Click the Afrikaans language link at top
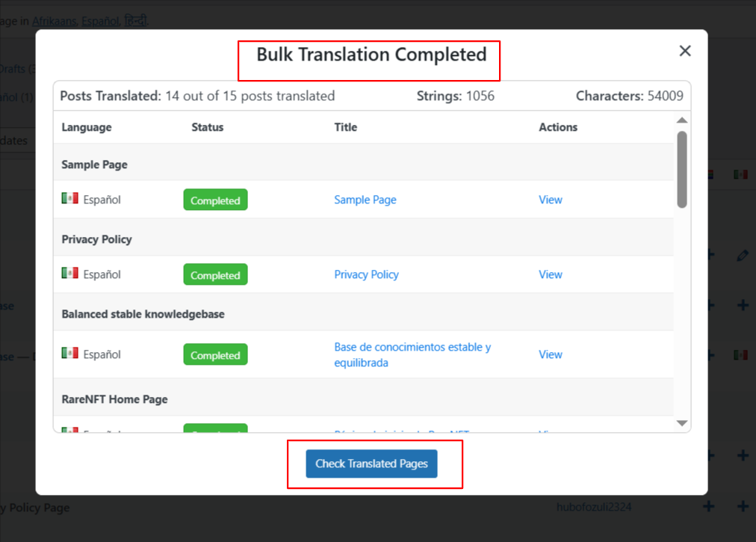Image resolution: width=756 pixels, height=542 pixels. coord(54,21)
